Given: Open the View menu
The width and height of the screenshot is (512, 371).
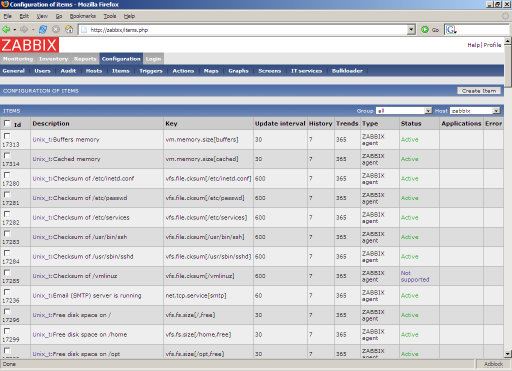Looking at the screenshot, I should click(42, 16).
